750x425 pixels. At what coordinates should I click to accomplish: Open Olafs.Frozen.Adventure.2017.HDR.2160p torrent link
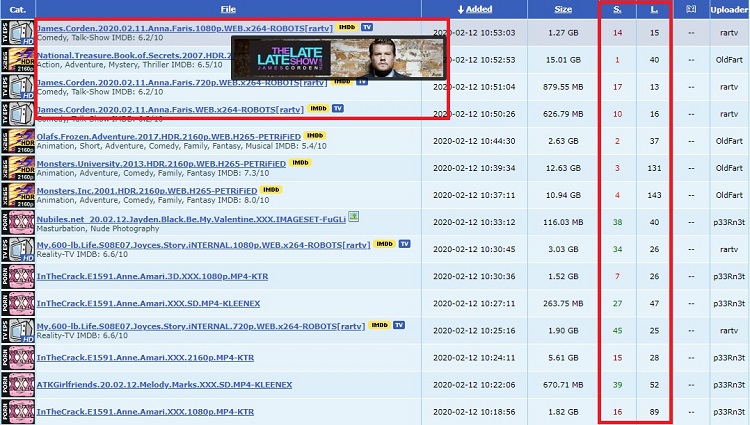[169, 137]
